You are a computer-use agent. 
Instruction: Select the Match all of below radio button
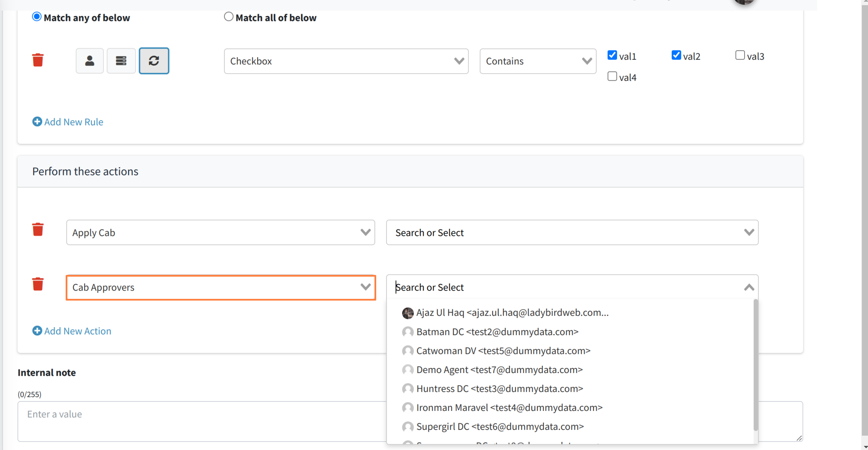[x=228, y=16]
